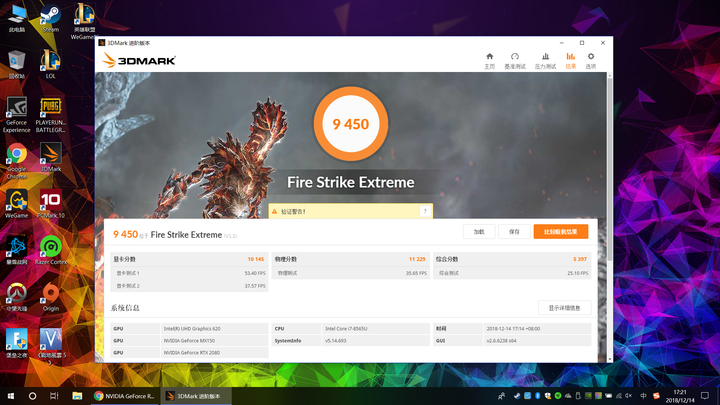
Task: Open GeForce Experience desktop shortcut
Action: [17, 115]
